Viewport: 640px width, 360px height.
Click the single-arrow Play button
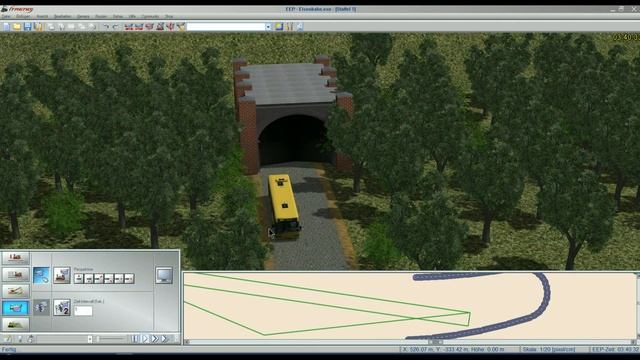pyautogui.click(x=145, y=339)
